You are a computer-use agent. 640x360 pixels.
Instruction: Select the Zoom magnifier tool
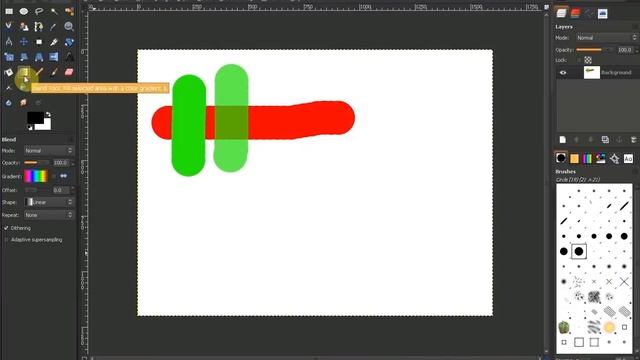click(69, 27)
